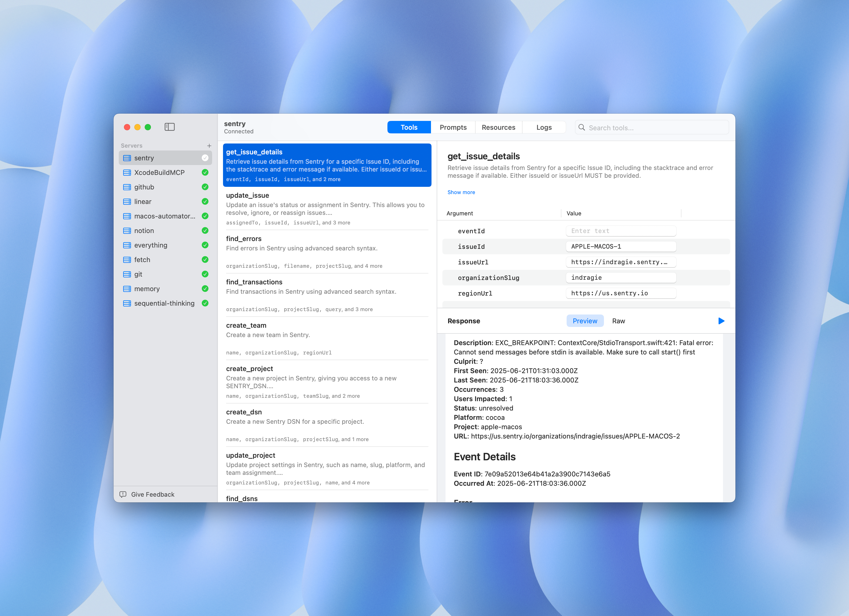Run the tool with the play button
The width and height of the screenshot is (849, 616).
721,321
